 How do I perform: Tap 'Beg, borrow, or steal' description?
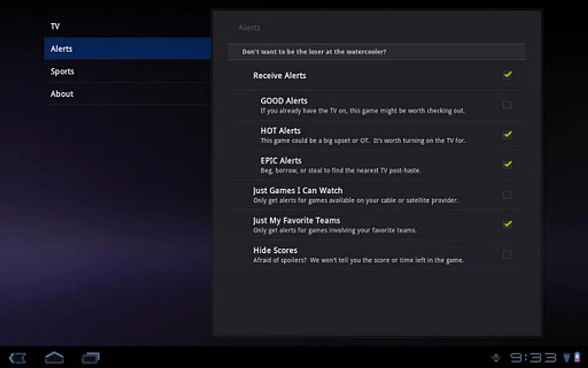341,171
